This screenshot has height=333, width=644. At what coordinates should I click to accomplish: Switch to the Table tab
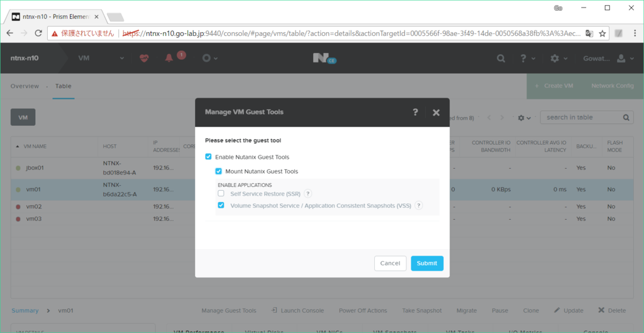point(64,86)
